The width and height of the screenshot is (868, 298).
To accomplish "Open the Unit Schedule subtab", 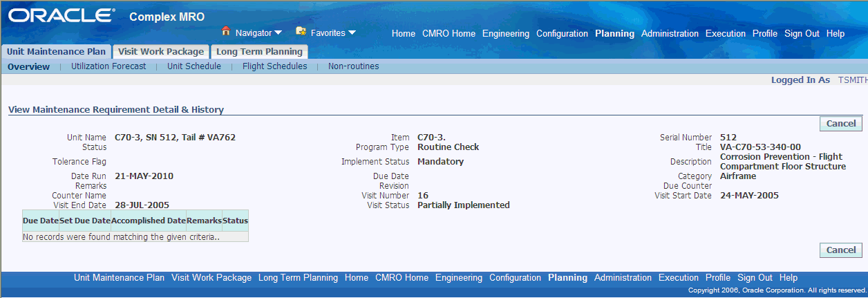I will pos(194,66).
